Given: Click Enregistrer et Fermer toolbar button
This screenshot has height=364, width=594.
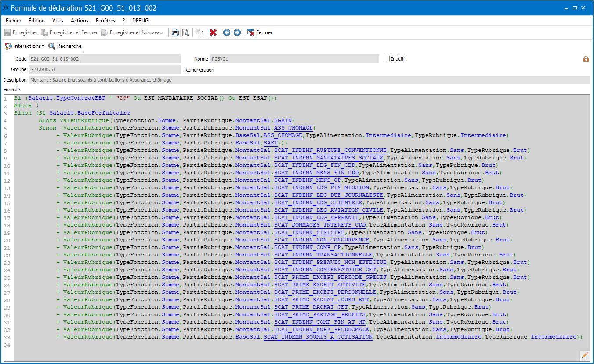Looking at the screenshot, I should (69, 32).
